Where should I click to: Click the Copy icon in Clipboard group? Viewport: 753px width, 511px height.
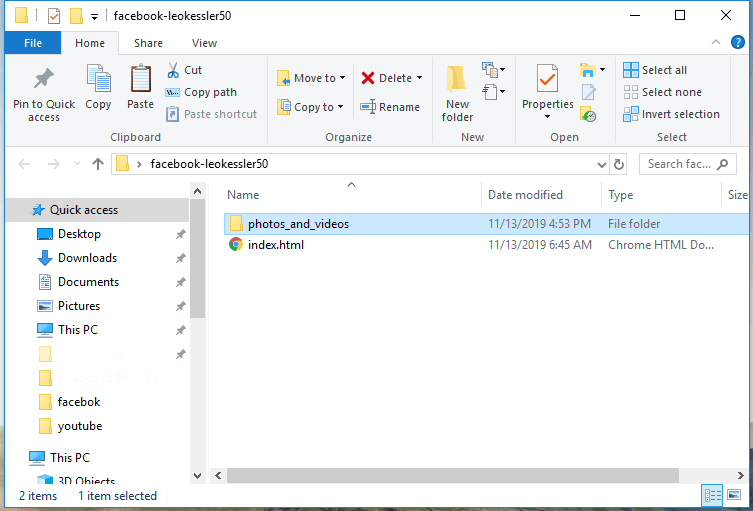click(98, 79)
